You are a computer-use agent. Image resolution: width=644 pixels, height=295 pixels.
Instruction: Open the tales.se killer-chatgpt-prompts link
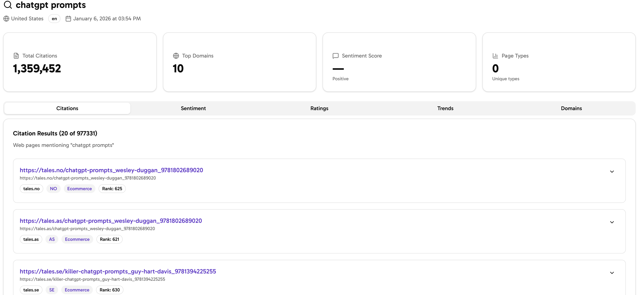[x=118, y=271]
